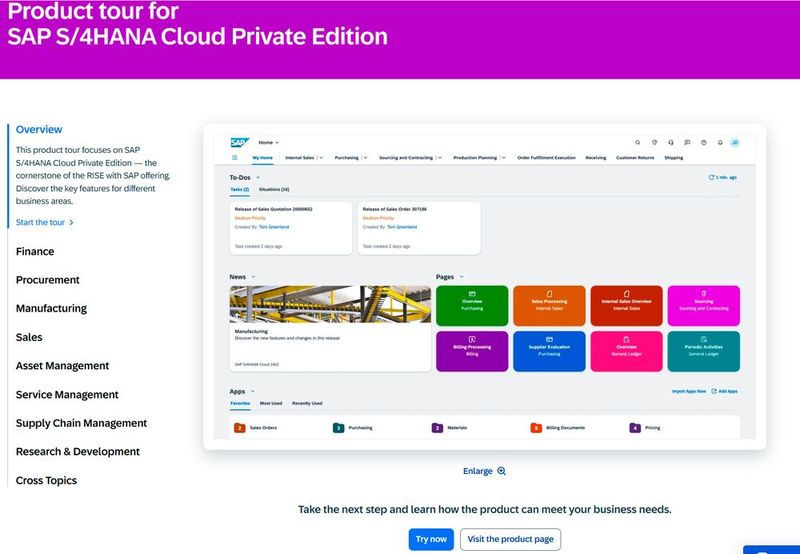Collapse the Pages section chevron
This screenshot has height=554, width=800.
click(x=461, y=276)
